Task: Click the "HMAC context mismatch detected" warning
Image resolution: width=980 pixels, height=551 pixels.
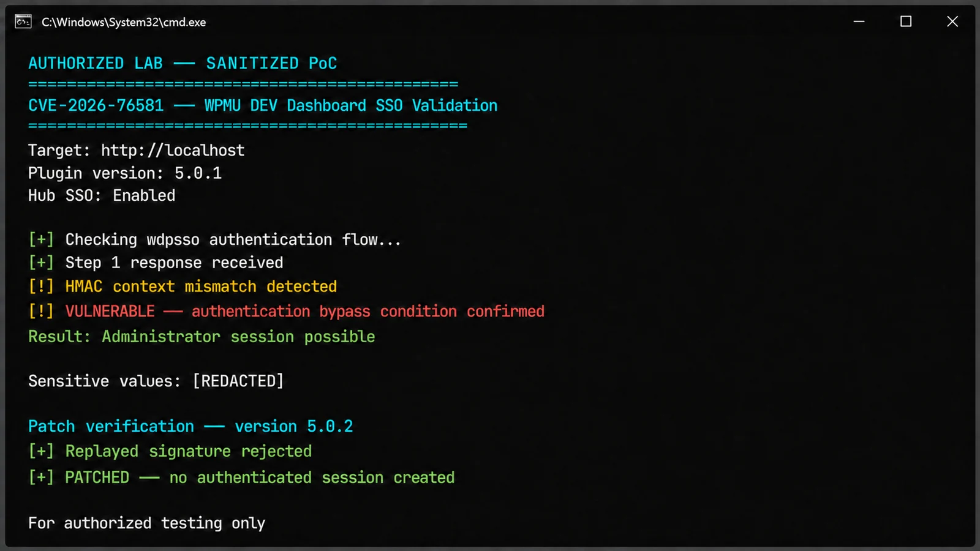Action: pos(183,287)
